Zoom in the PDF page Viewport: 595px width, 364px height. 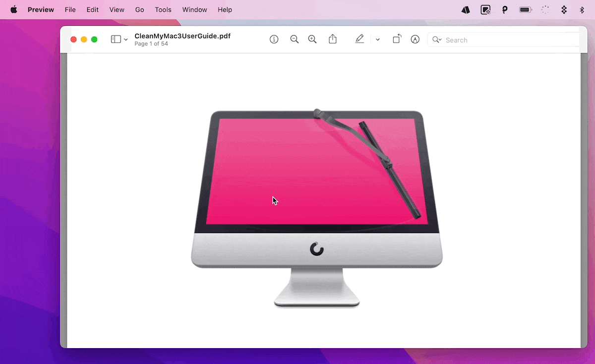coord(312,39)
